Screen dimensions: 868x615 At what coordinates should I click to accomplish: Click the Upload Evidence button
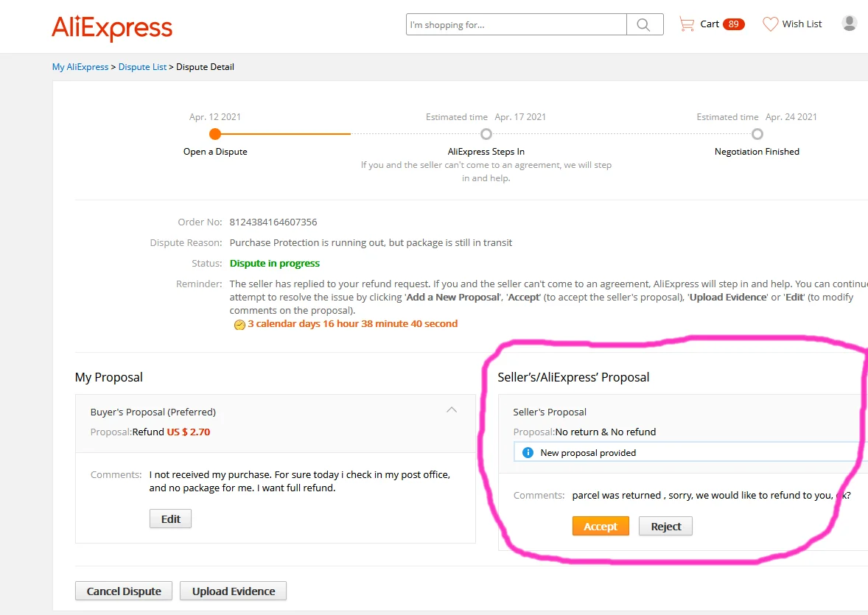point(233,591)
